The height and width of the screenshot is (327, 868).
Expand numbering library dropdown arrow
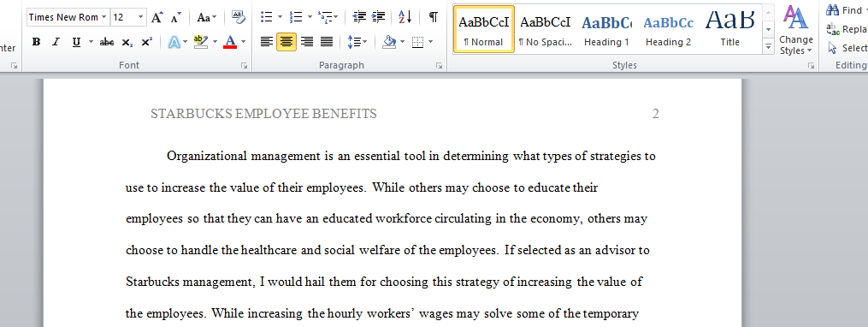[310, 17]
